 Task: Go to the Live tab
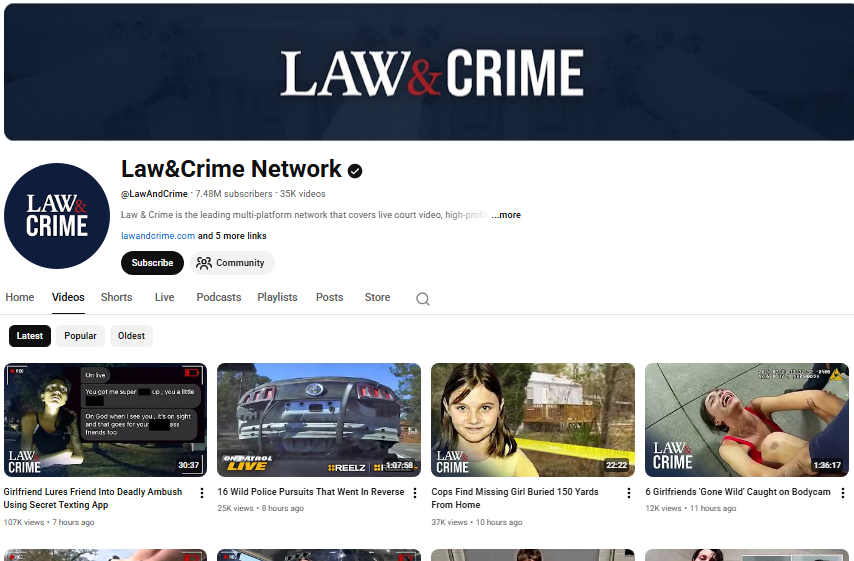(164, 297)
